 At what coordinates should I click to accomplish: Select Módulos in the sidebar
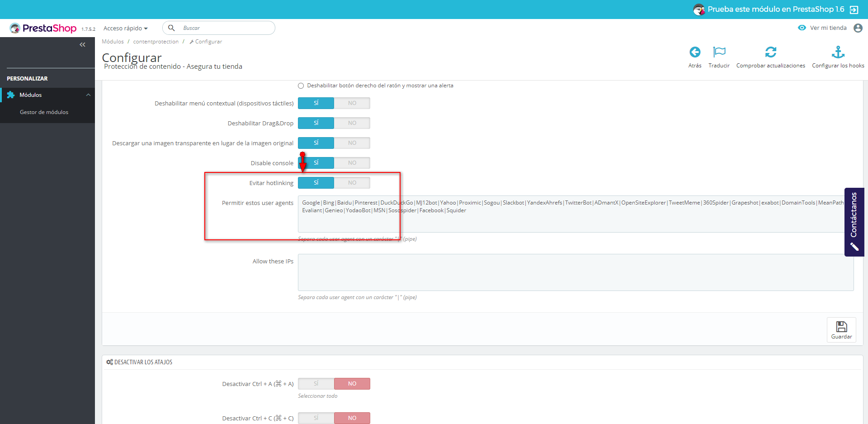point(47,95)
